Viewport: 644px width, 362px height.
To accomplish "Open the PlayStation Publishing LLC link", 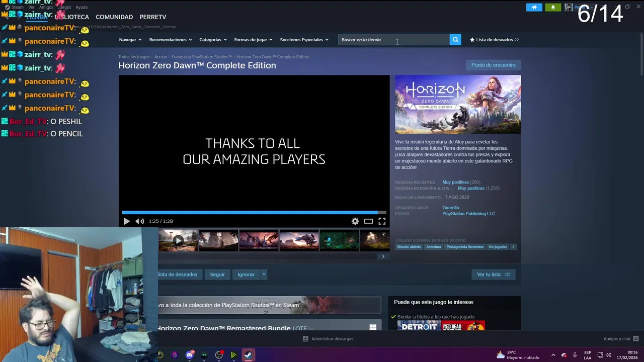I will point(468,214).
